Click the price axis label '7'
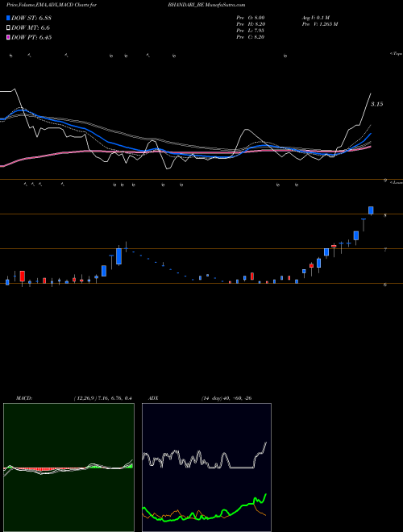This screenshot has height=532, width=403. [385, 250]
